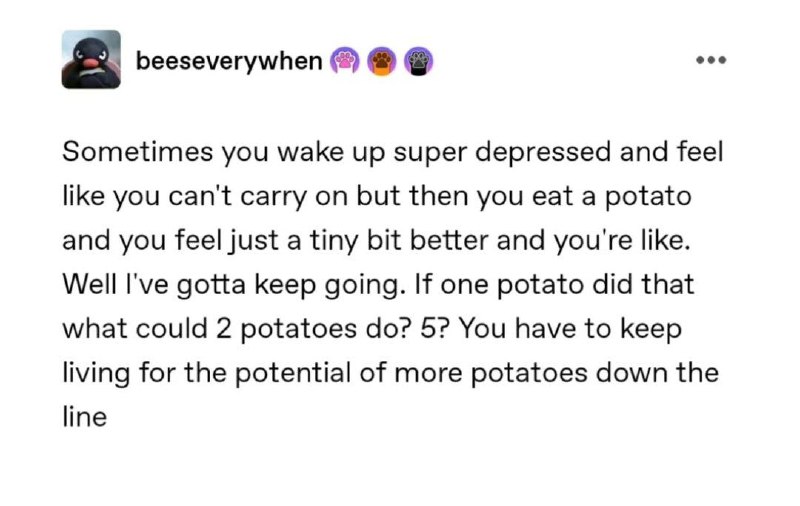Click the number "2" before potatoes
The height and width of the screenshot is (506, 800).
coord(223,329)
